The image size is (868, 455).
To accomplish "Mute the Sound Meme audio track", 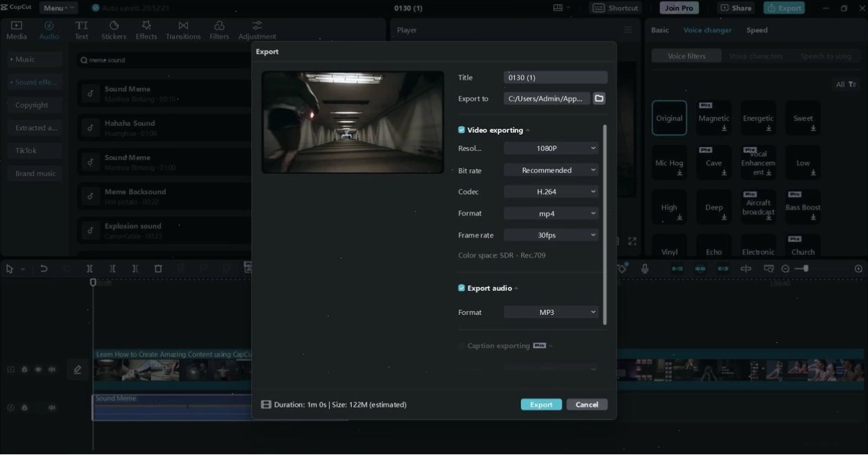I will (52, 408).
